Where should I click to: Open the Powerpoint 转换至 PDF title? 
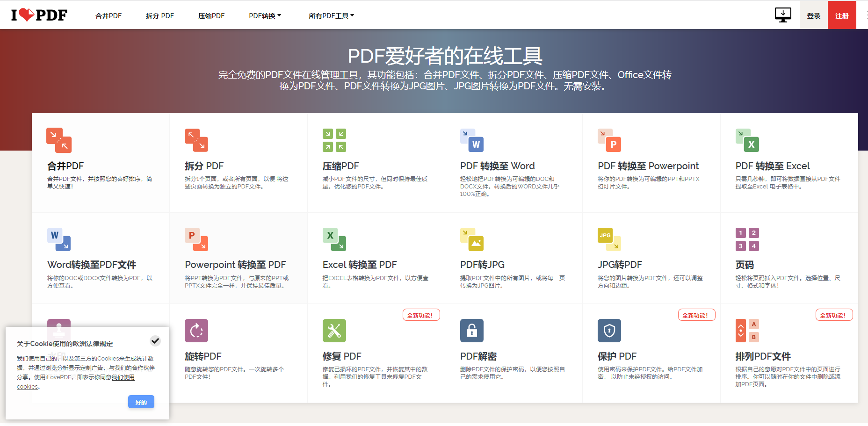235,265
